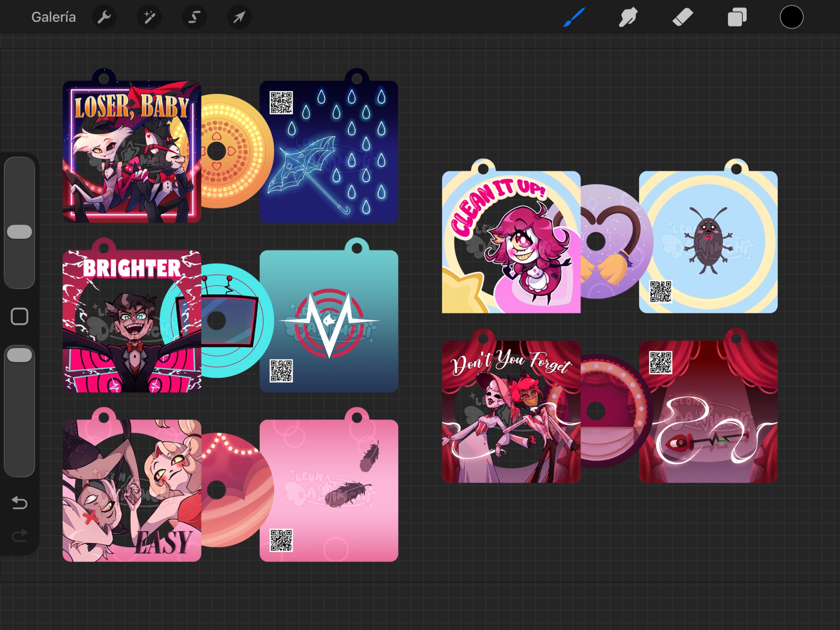Click the QR code on the umbrella card
The width and height of the screenshot is (840, 630).
[281, 102]
